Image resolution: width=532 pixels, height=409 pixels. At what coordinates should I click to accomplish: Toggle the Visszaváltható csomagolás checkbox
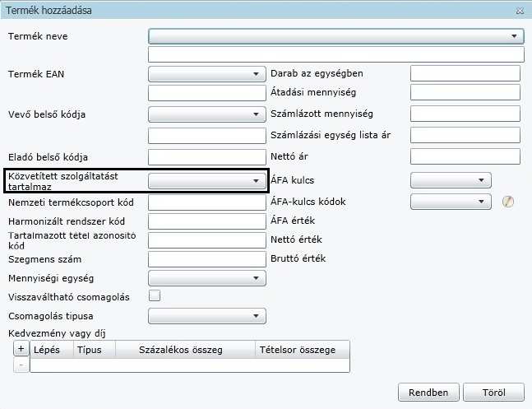coord(155,295)
